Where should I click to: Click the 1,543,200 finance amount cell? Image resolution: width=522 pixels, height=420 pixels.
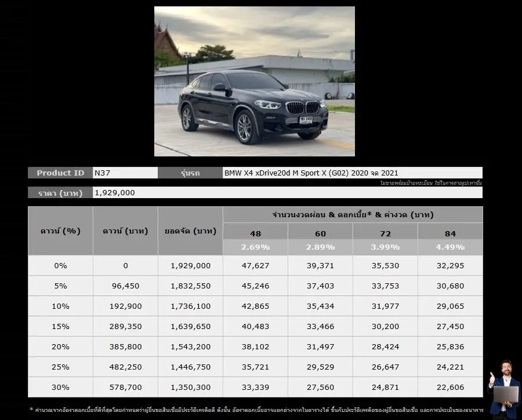tap(190, 346)
